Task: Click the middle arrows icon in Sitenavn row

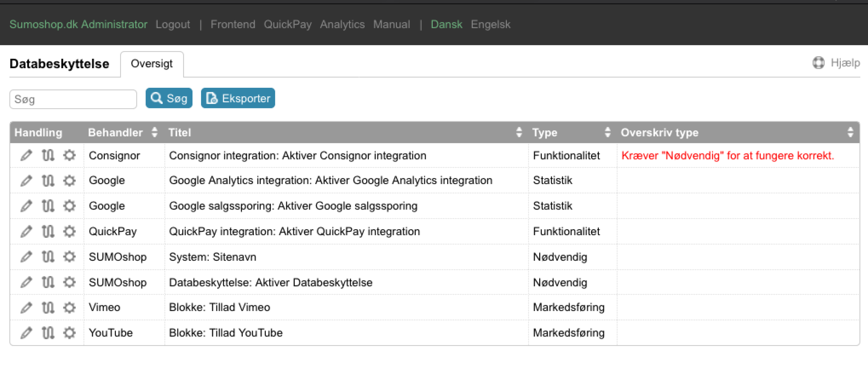Action: (48, 257)
